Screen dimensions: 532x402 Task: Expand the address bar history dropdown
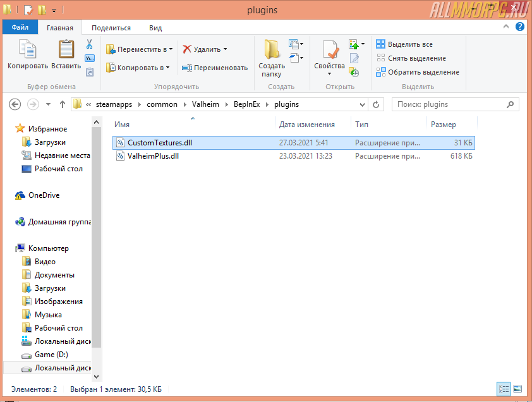362,104
